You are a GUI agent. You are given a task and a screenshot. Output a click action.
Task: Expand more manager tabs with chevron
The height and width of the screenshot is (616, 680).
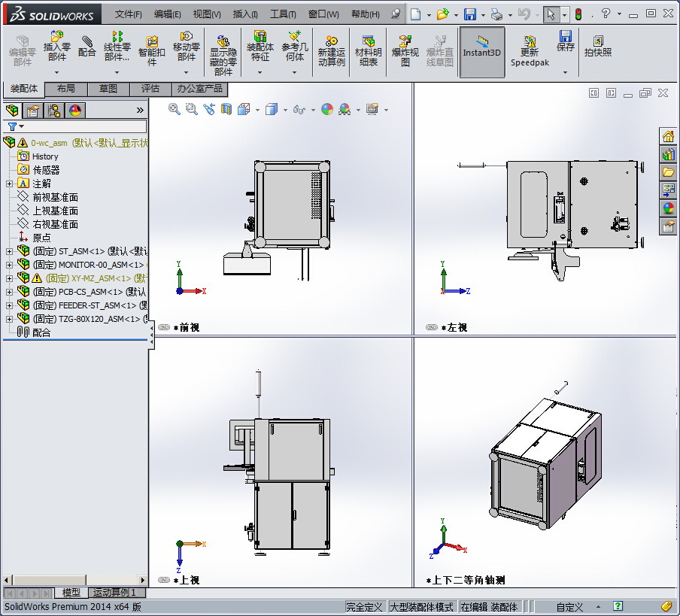140,111
